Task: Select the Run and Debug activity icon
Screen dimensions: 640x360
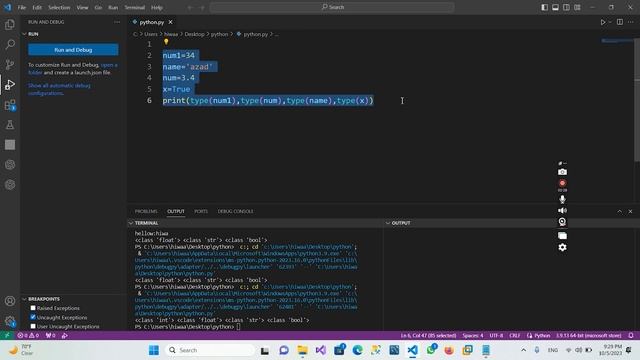Action: tap(10, 84)
